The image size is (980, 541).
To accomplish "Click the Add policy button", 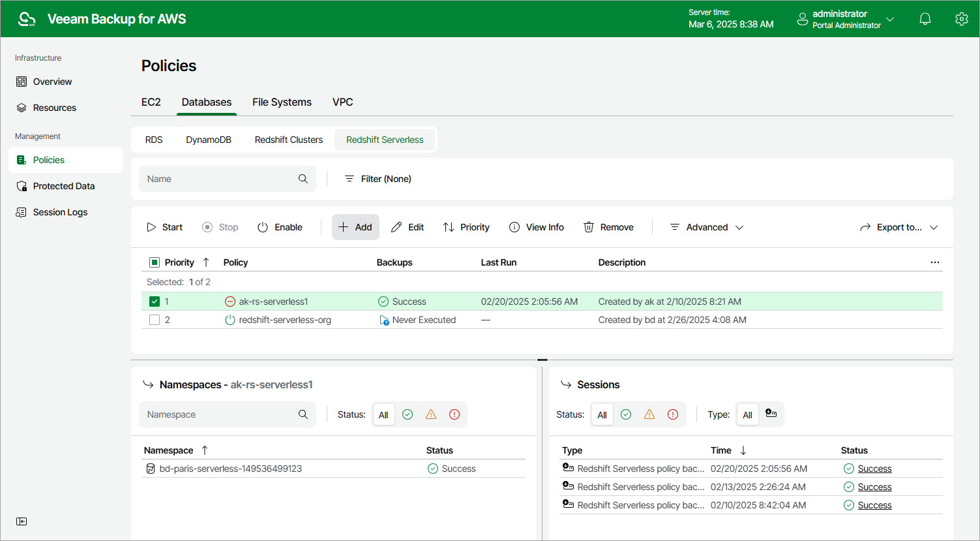I will click(x=355, y=227).
